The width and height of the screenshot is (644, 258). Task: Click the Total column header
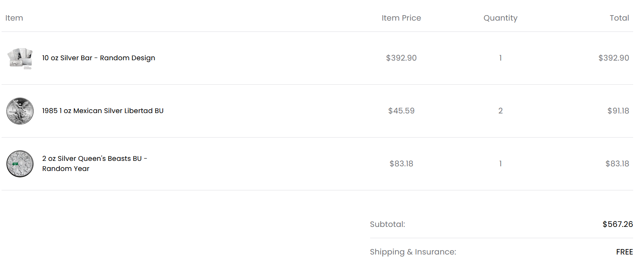(619, 18)
